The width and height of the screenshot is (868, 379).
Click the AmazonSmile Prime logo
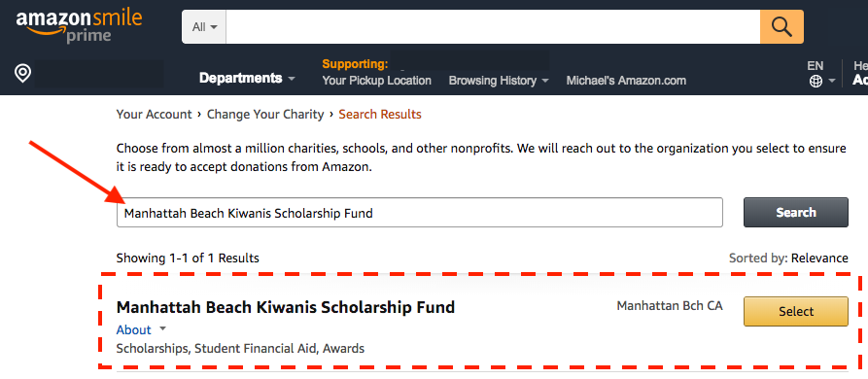coord(79,25)
